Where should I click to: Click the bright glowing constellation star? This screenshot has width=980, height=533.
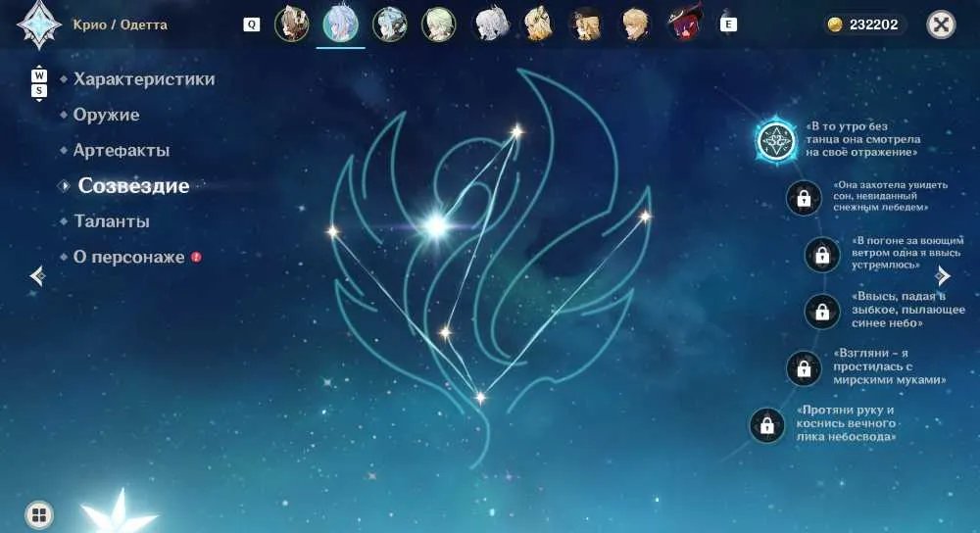436,225
